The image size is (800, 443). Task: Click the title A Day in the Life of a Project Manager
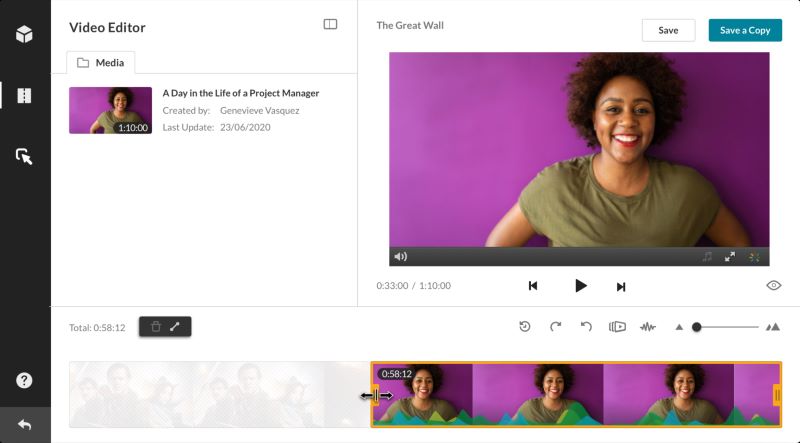pos(241,93)
